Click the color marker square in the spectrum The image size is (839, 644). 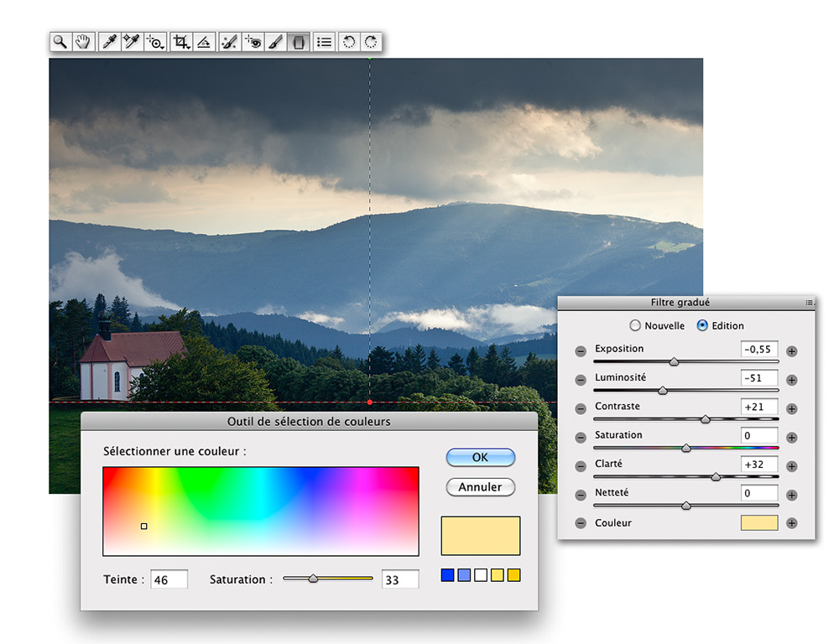click(x=144, y=527)
